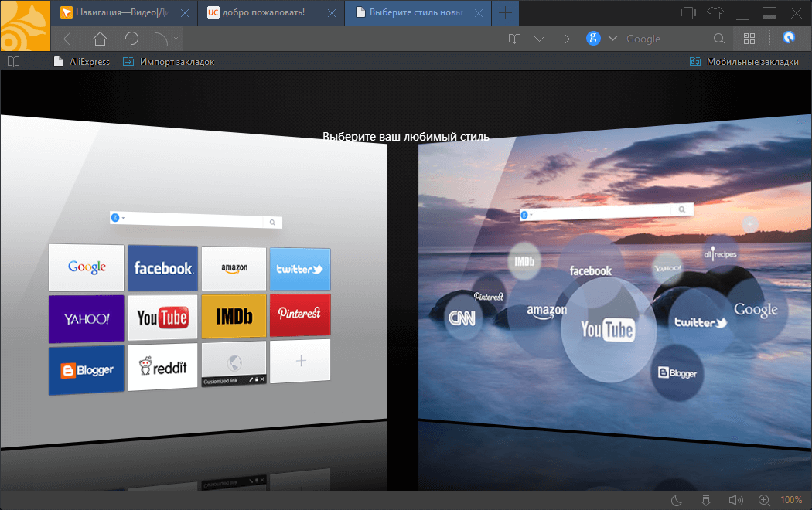Screen dimensions: 812x510
Task: Click the blue UC account icon at far right
Action: (788, 38)
